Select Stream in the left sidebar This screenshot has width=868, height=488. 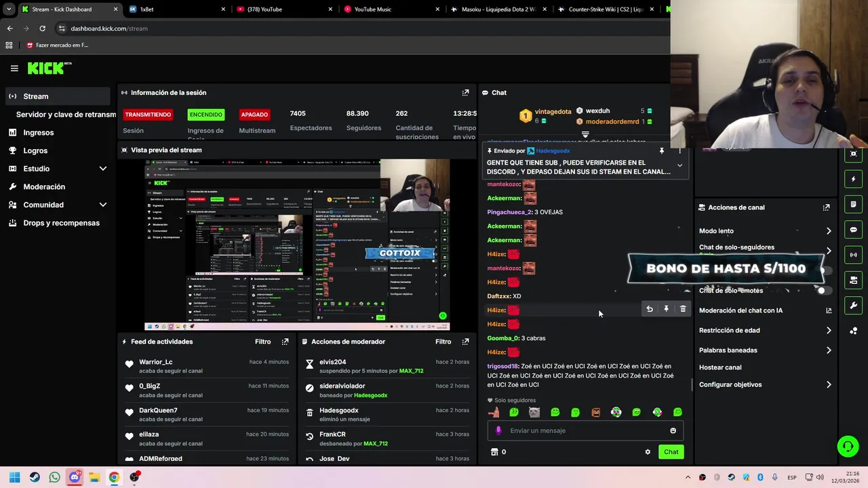point(58,96)
